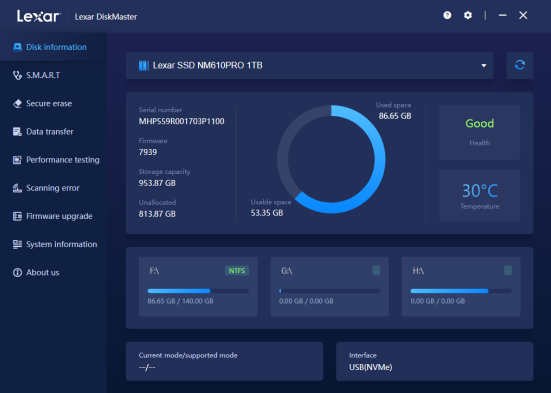Select the G:\ partition card
Viewport: 551px width, 393px height.
coord(330,286)
